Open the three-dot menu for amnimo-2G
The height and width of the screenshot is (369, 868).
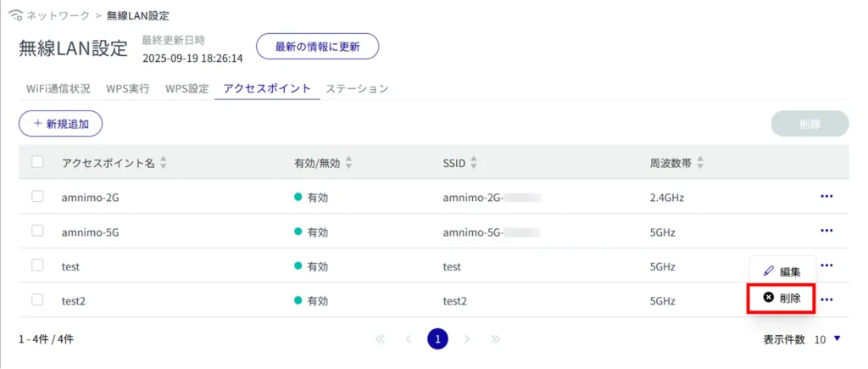tap(826, 197)
